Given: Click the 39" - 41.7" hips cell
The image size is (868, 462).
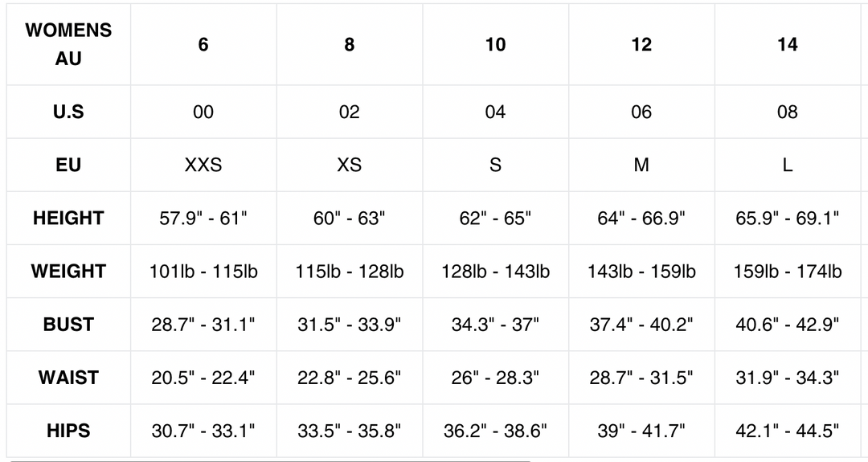Looking at the screenshot, I should (641, 430).
